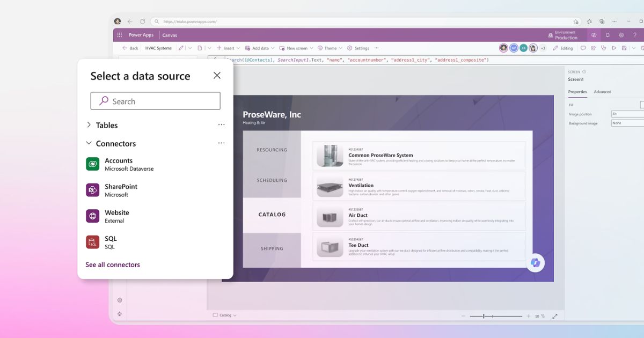The image size is (644, 338).
Task: Click the Back button
Action: coord(130,48)
